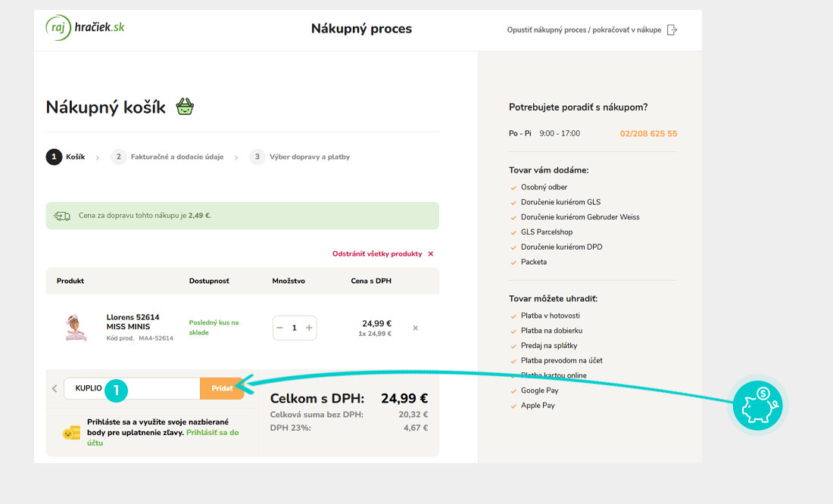Call the phone number 02/208 625 55
Viewport: 833px width, 504px height.
(x=648, y=134)
